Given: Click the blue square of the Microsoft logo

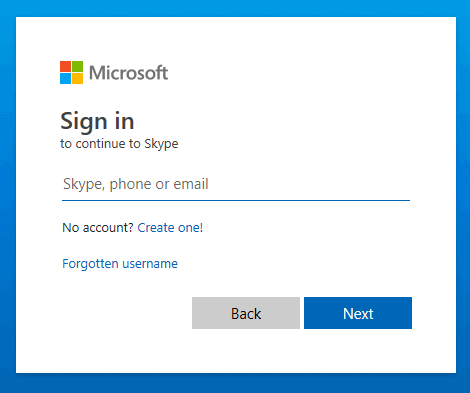Looking at the screenshot, I should click(x=65, y=78).
